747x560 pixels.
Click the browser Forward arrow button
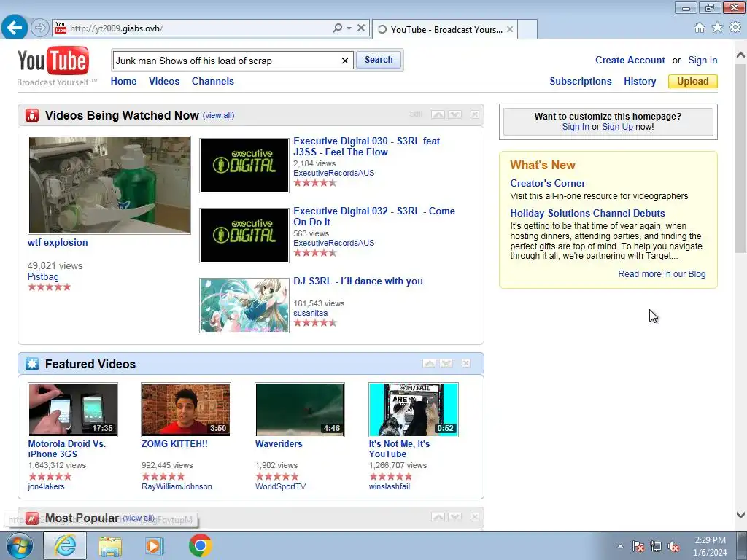(40, 28)
